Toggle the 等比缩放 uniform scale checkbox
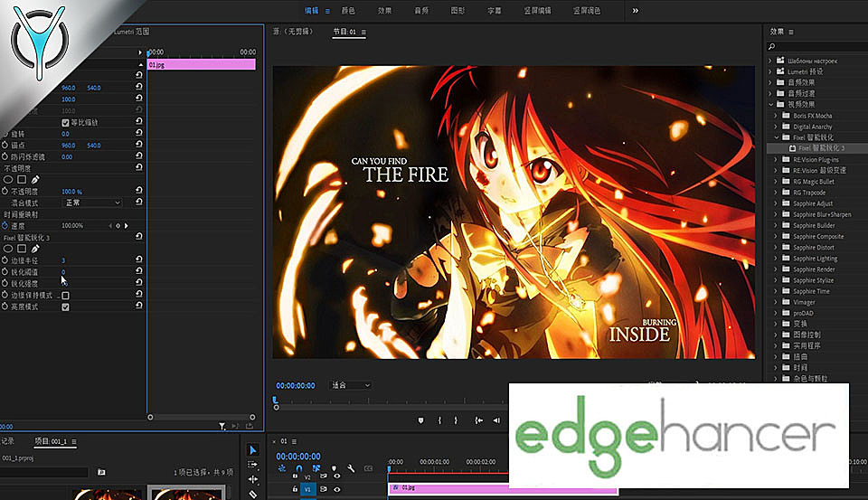This screenshot has width=868, height=500. click(65, 122)
